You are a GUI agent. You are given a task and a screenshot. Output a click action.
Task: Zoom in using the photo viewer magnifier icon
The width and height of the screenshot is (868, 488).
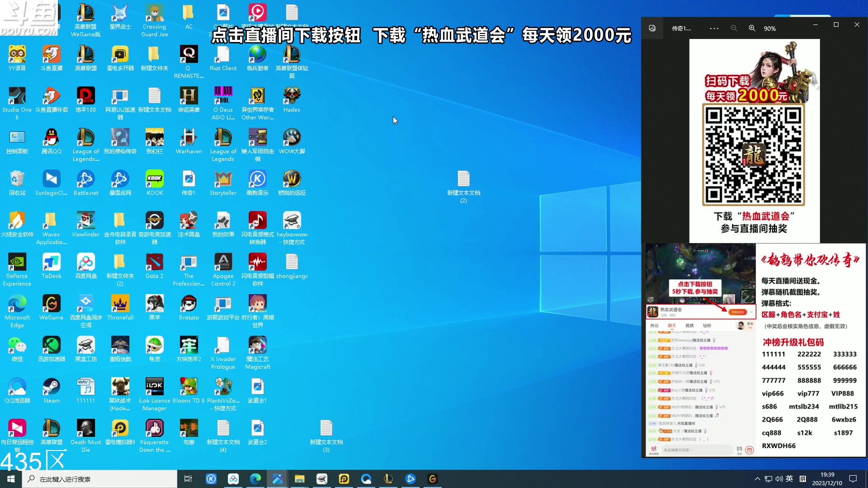pos(752,28)
